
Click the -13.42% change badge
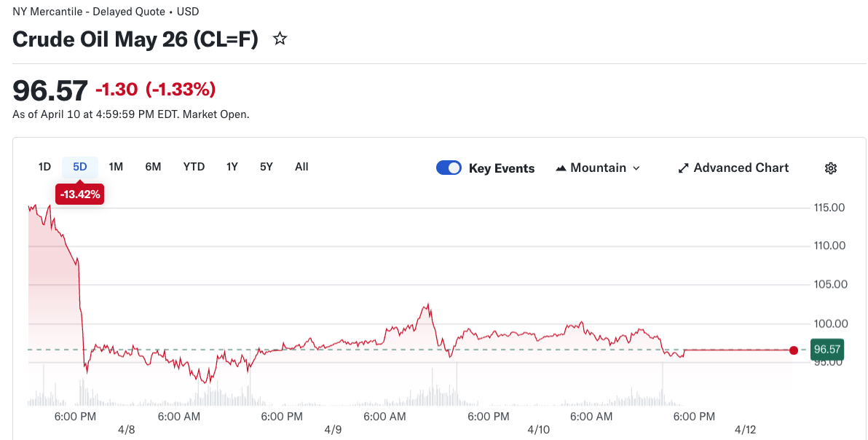point(80,195)
